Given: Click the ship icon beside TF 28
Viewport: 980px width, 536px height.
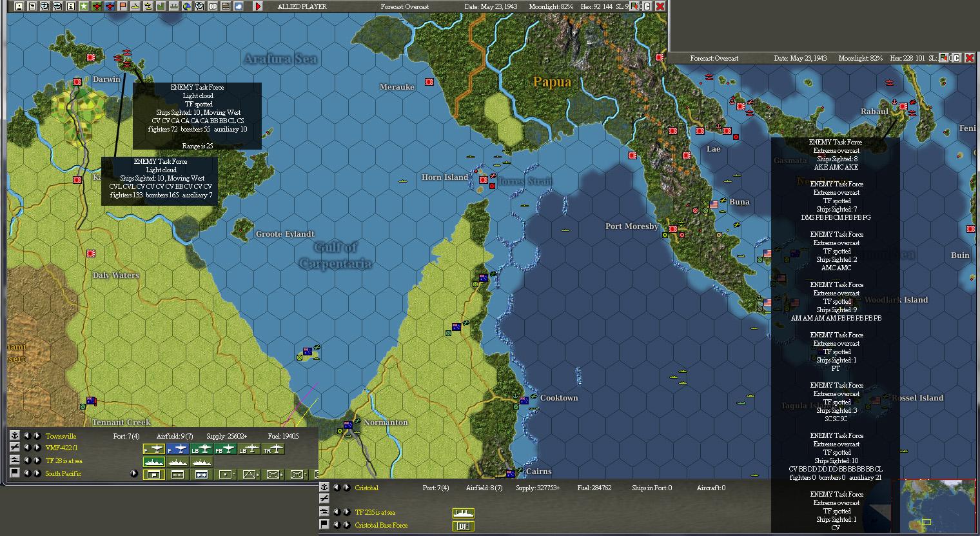Looking at the screenshot, I should click(15, 460).
